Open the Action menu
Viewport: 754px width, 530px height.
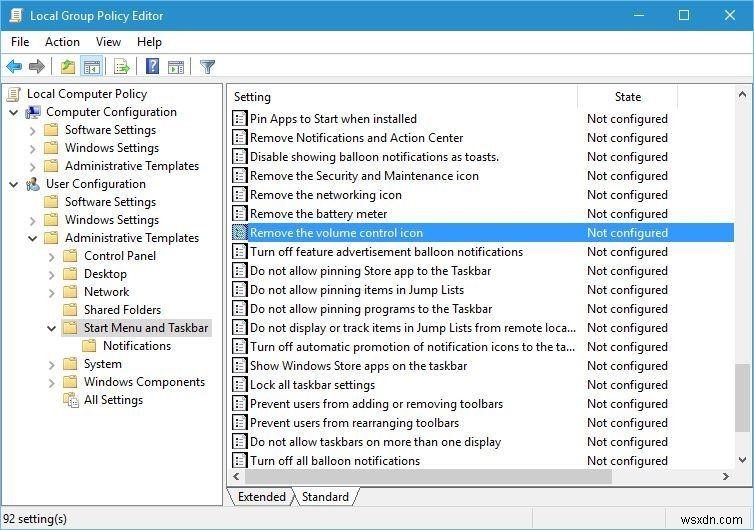63,42
